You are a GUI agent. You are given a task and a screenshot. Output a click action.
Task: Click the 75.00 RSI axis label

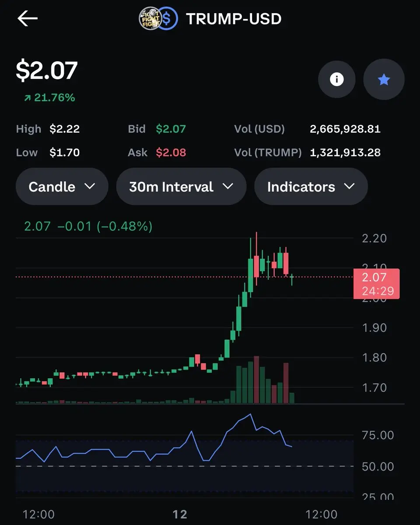point(378,435)
